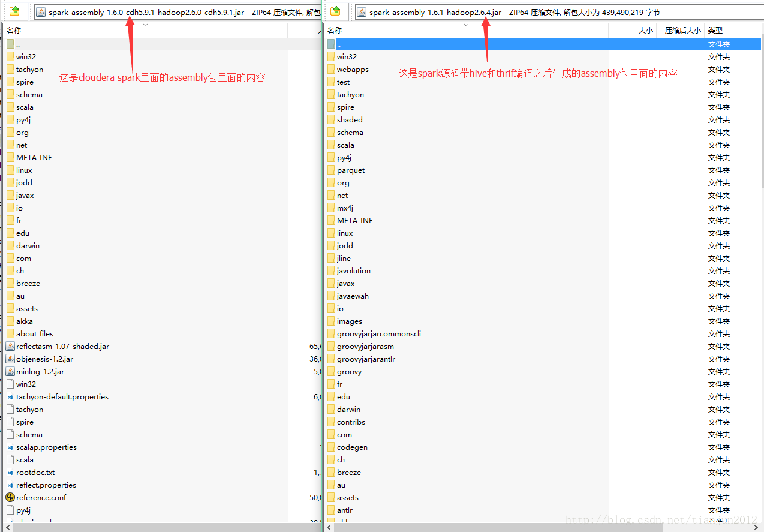
Task: Select the objenesis-1.2.jar file icon
Action: [x=10, y=359]
